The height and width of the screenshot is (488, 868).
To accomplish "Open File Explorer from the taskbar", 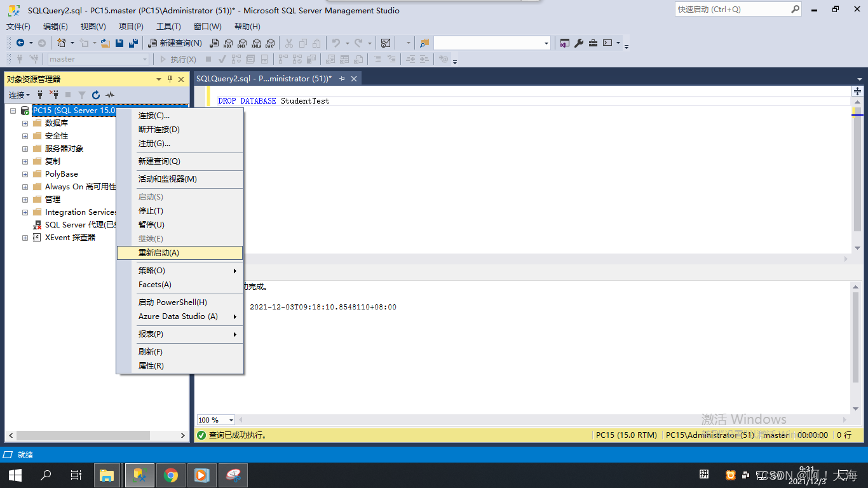I will pyautogui.click(x=107, y=475).
